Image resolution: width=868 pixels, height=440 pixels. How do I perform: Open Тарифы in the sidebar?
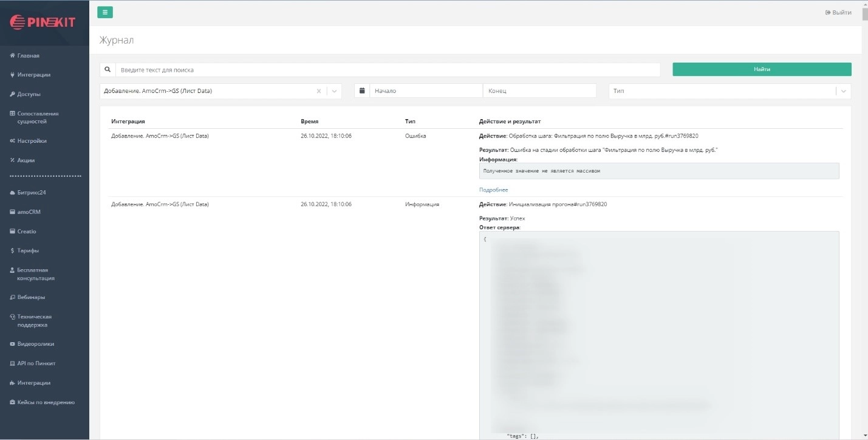[x=28, y=250]
